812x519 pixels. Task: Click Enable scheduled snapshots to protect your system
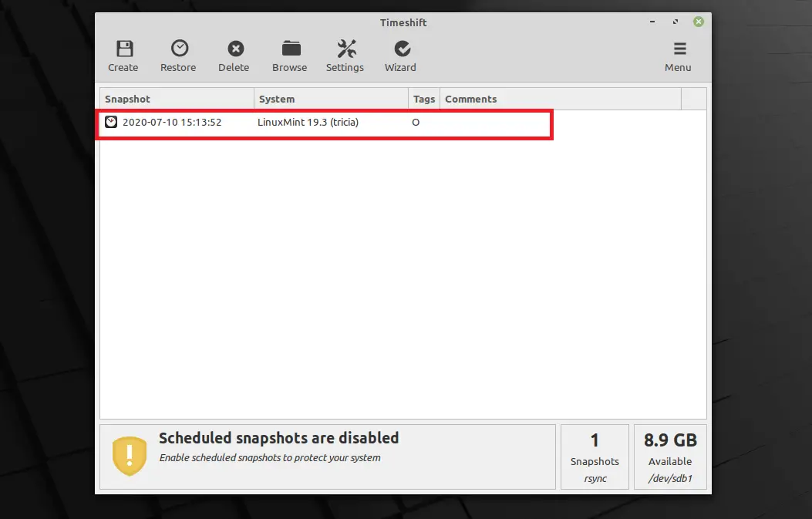[270, 458]
